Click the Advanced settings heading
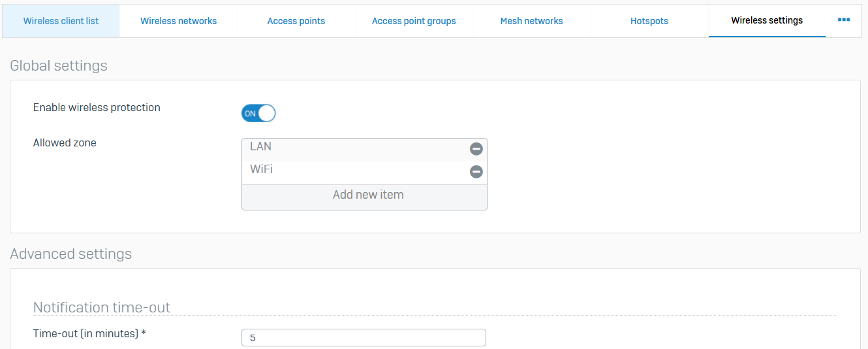This screenshot has height=349, width=868. tap(71, 254)
